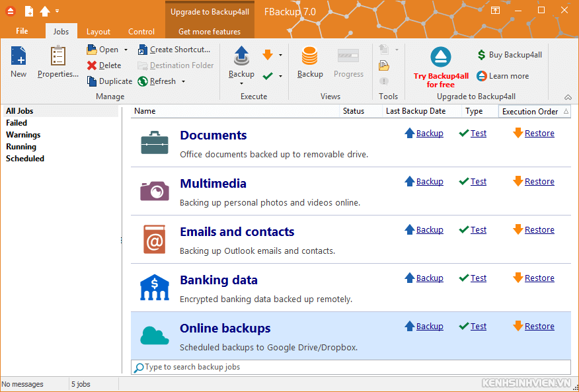Expand the Open dropdown arrow

tap(126, 50)
